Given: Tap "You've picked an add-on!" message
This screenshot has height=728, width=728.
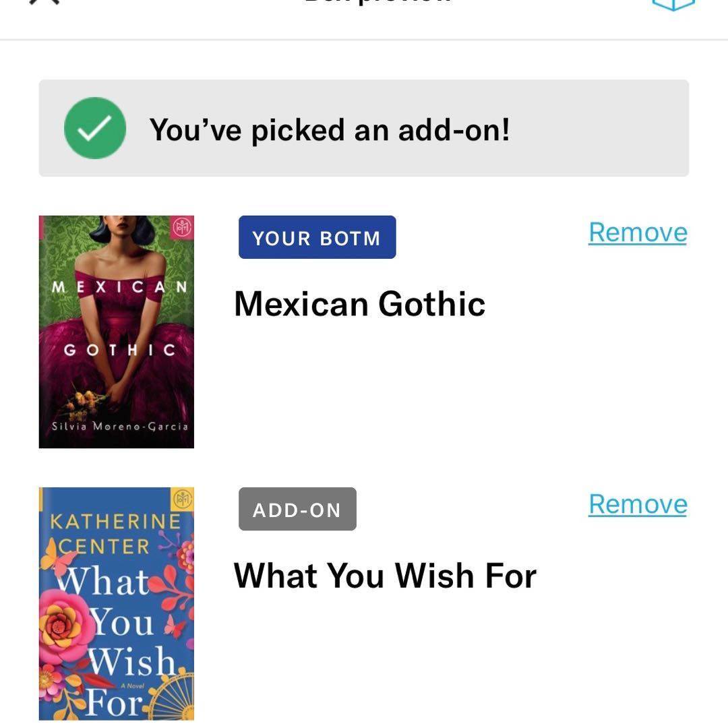Looking at the screenshot, I should tap(329, 129).
